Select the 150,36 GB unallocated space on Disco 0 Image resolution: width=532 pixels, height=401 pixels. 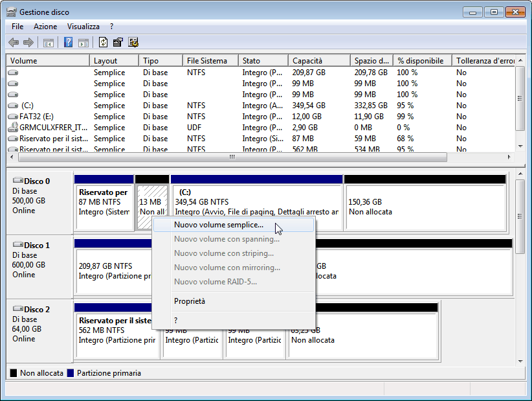point(424,207)
